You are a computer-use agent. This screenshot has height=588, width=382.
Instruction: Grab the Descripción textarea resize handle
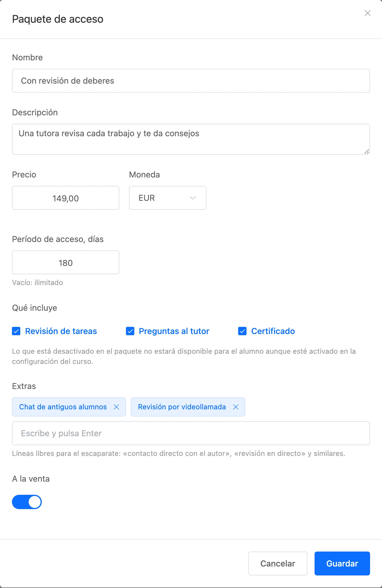pos(367,151)
